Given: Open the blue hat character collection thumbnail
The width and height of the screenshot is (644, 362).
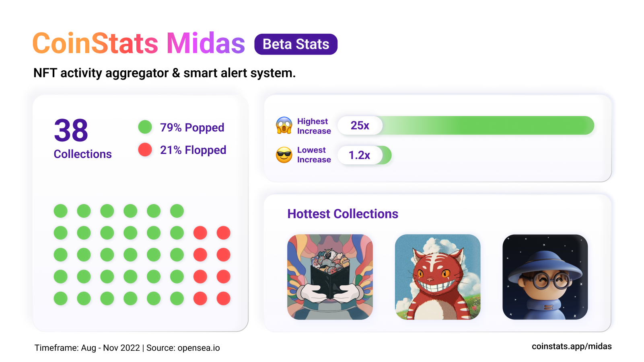Looking at the screenshot, I should coord(545,277).
